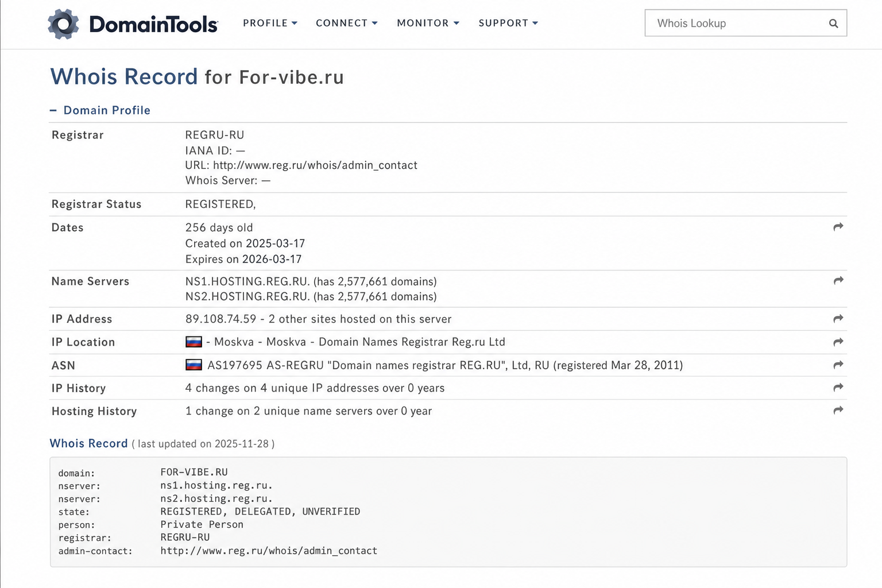Focus the Whois Lookup search field
This screenshot has height=588, width=882.
tap(746, 23)
